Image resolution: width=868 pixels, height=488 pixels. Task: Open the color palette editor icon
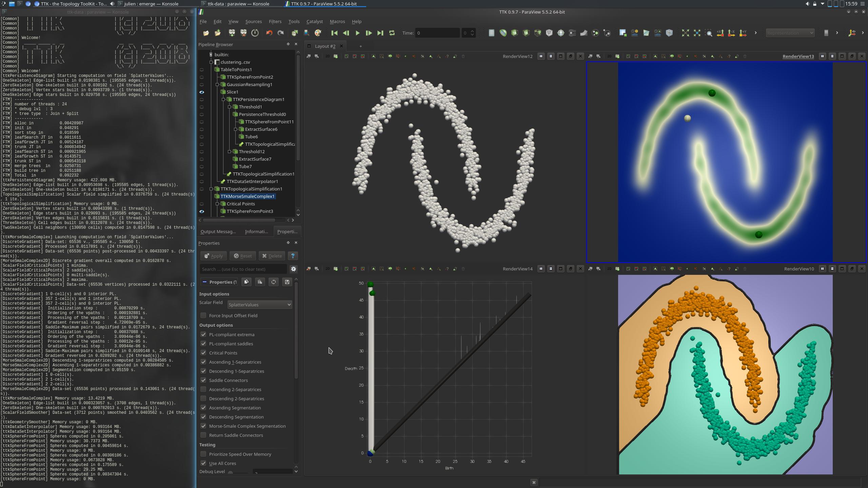318,33
